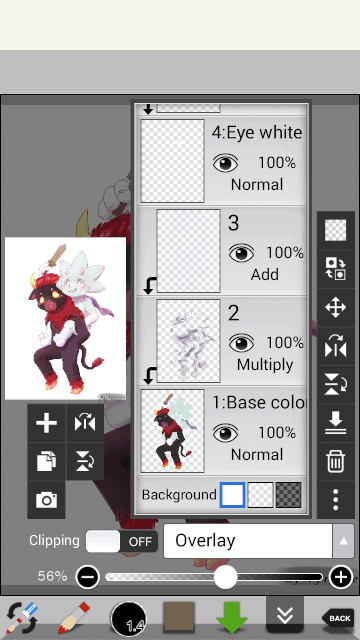Add a new layer with plus icon
The image size is (360, 640).
[x=46, y=423]
